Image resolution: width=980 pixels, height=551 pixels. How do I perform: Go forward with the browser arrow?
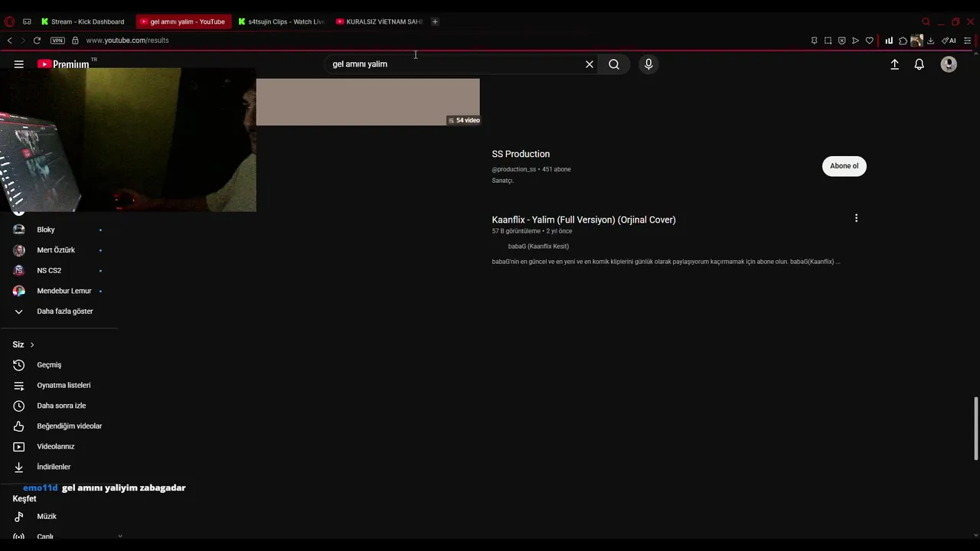coord(23,41)
